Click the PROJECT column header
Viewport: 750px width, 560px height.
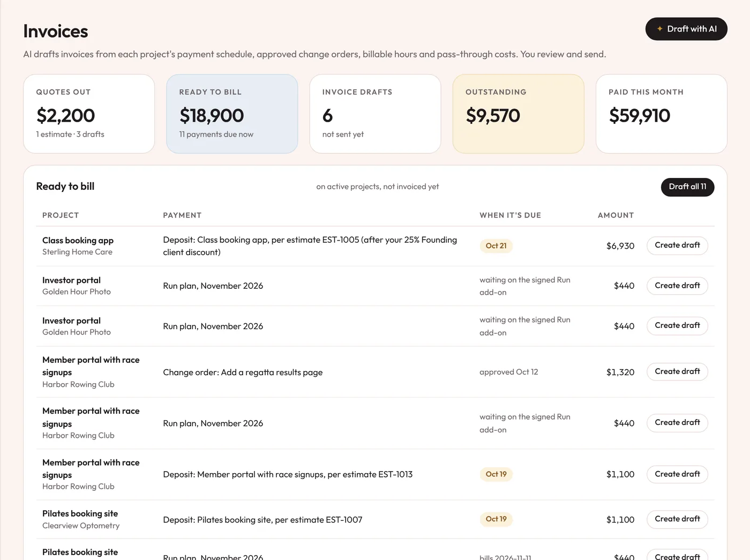pos(61,215)
